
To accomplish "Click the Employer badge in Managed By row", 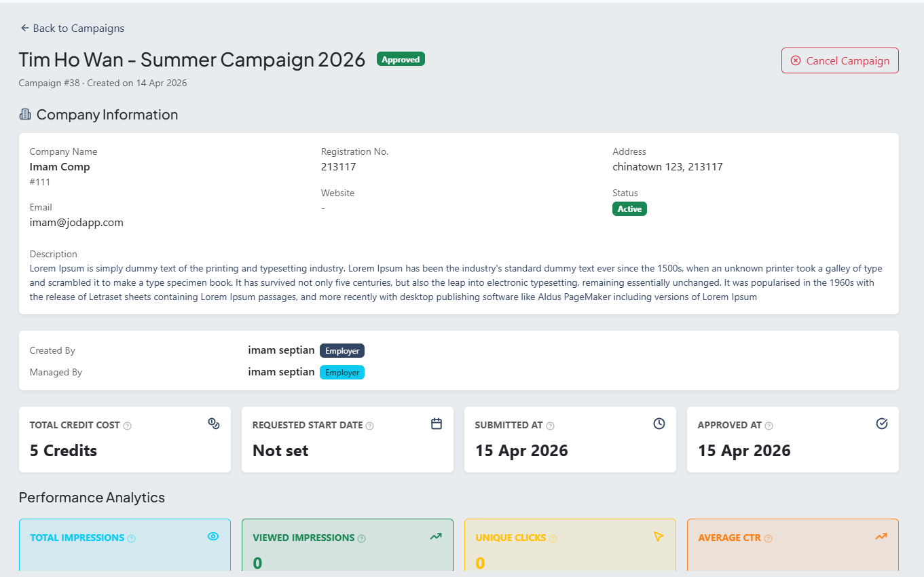I will pos(342,373).
